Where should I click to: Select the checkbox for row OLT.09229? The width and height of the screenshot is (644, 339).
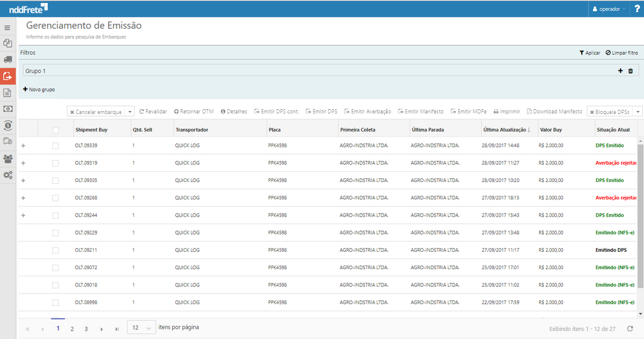coord(55,233)
